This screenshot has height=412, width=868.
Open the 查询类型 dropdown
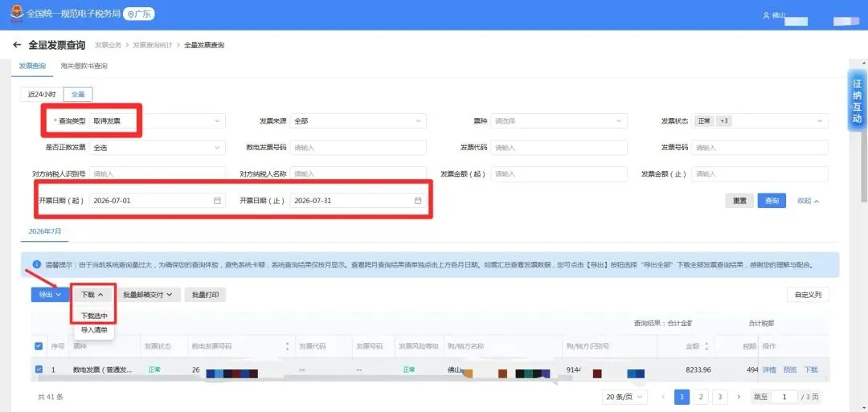click(158, 121)
